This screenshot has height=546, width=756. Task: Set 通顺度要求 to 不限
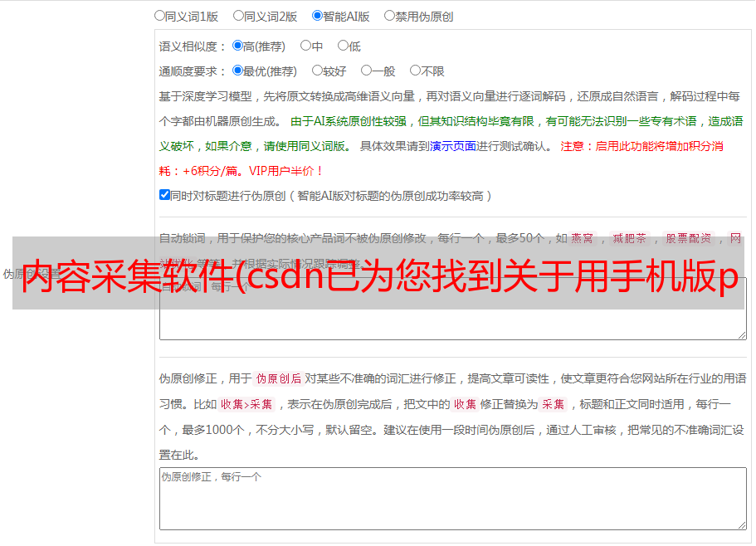(415, 71)
